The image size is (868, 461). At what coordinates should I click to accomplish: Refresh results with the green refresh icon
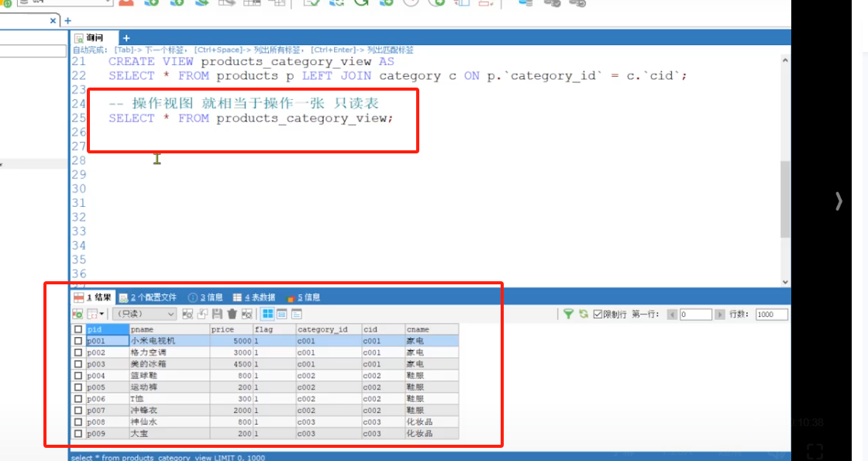584,313
